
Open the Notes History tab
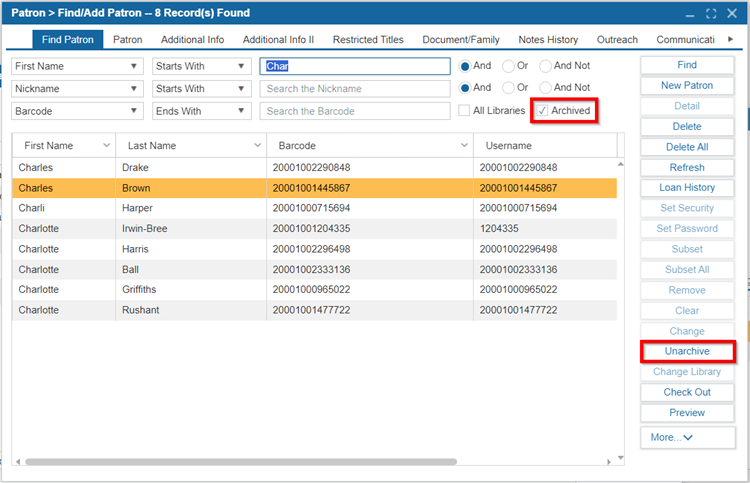coord(548,40)
